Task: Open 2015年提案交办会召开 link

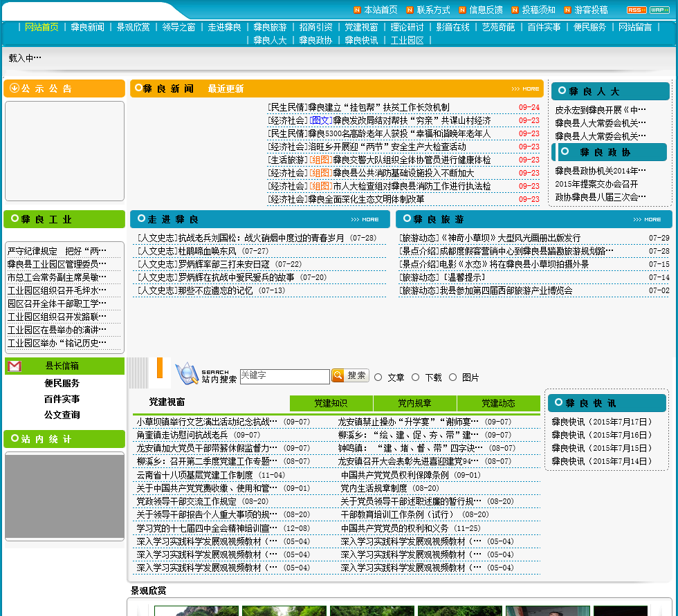Action: (596, 184)
